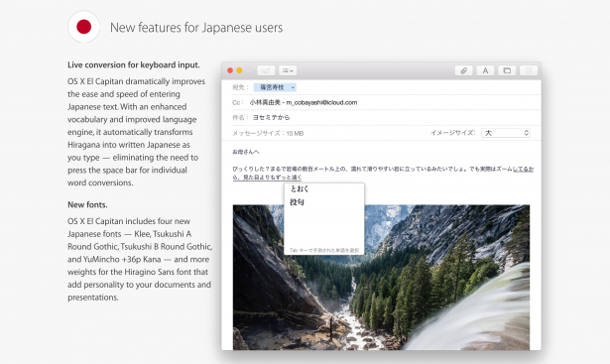This screenshot has width=610, height=364.
Task: Click the Tab key hint text in candidate popup
Action: point(324,250)
